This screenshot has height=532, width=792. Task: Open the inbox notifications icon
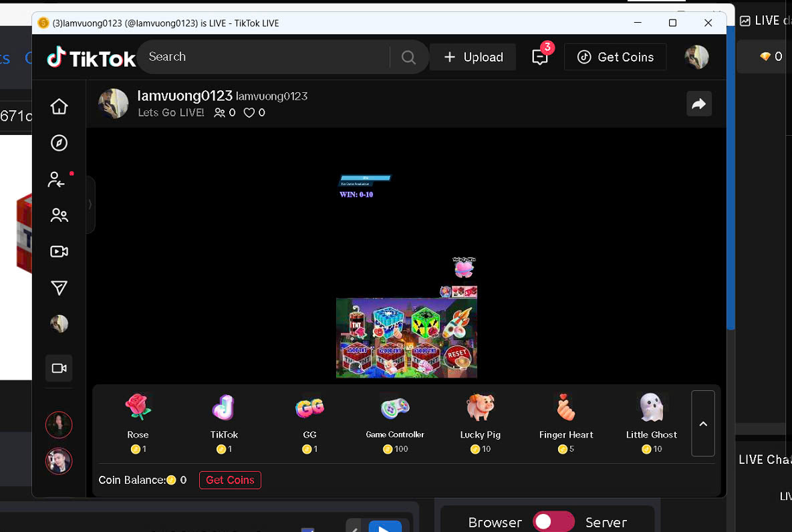pyautogui.click(x=540, y=57)
